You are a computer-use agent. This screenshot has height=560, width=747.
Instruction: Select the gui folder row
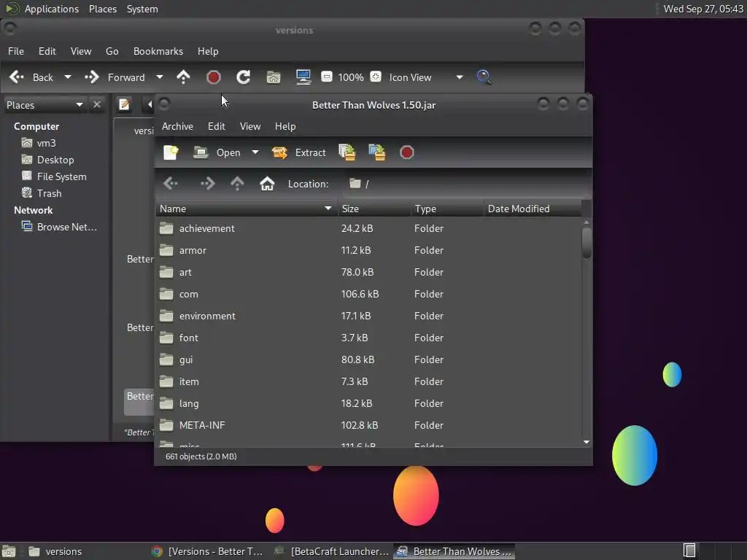click(368, 360)
